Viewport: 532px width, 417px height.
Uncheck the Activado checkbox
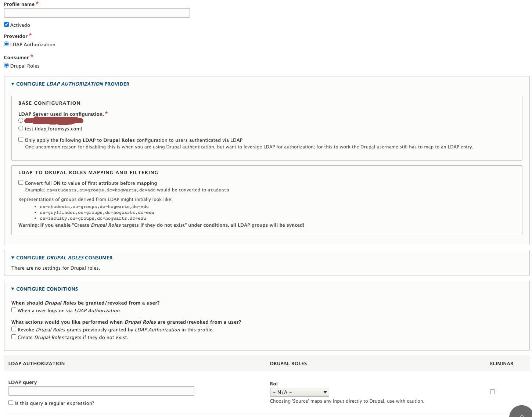click(6, 25)
